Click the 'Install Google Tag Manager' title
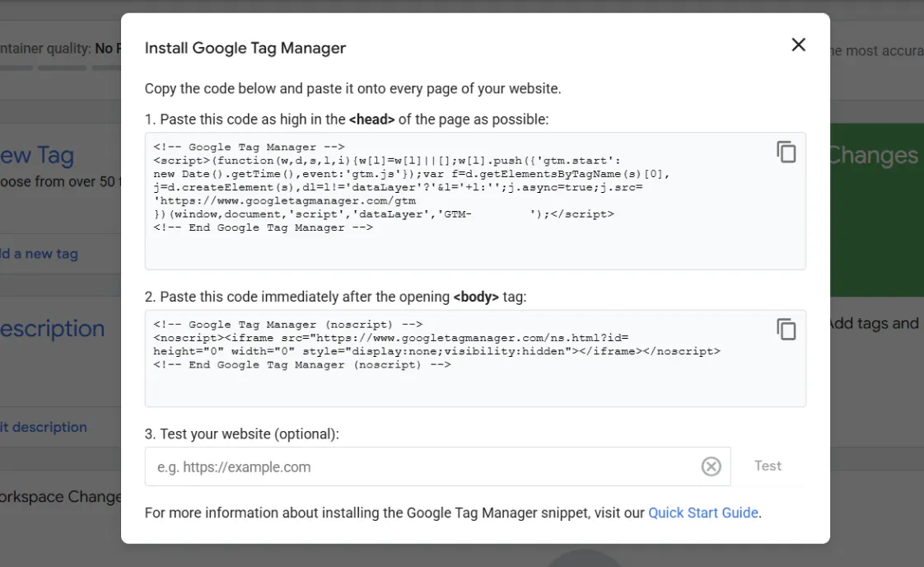Viewport: 924px width, 567px height. point(245,48)
